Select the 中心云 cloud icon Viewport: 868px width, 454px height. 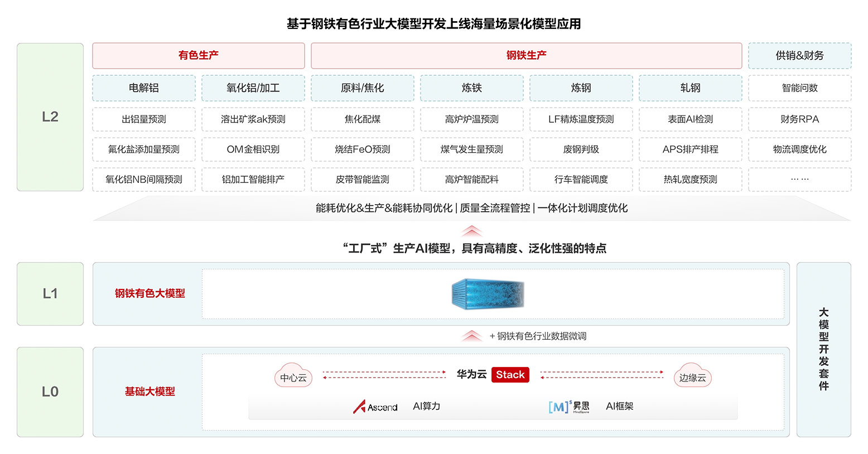[x=293, y=377]
